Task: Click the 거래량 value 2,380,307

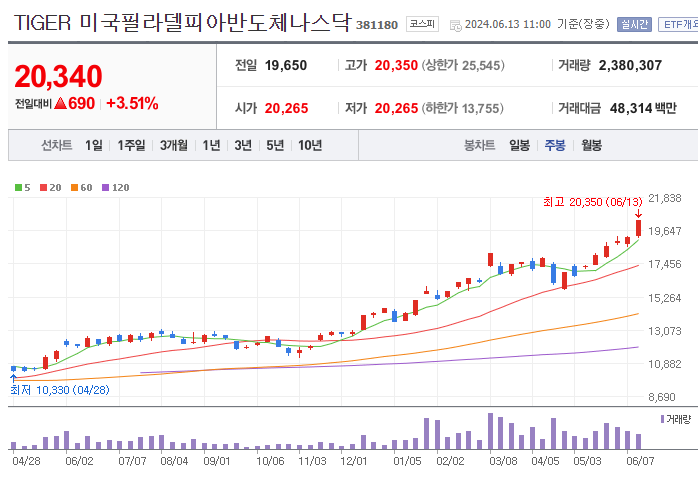Action: pos(630,65)
